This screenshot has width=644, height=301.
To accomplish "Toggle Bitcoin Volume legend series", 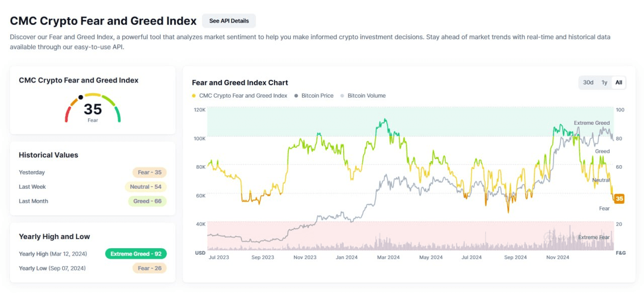I will pos(366,96).
